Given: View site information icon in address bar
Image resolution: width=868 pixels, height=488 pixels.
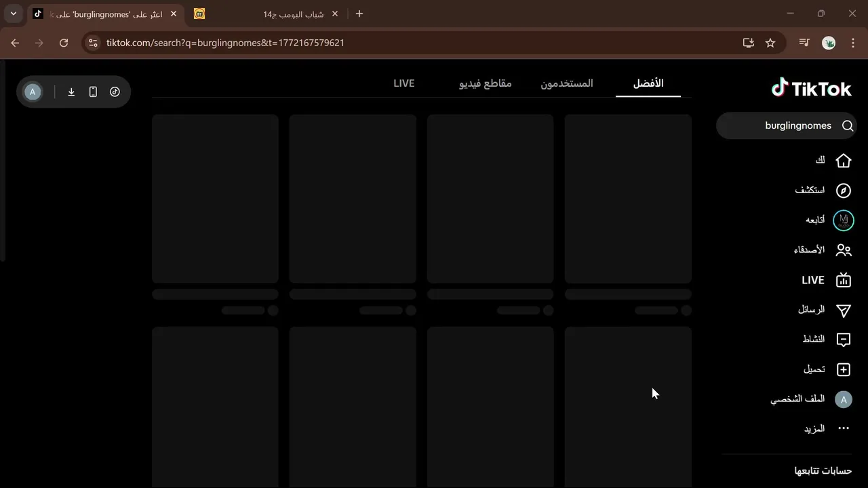Looking at the screenshot, I should [x=94, y=43].
